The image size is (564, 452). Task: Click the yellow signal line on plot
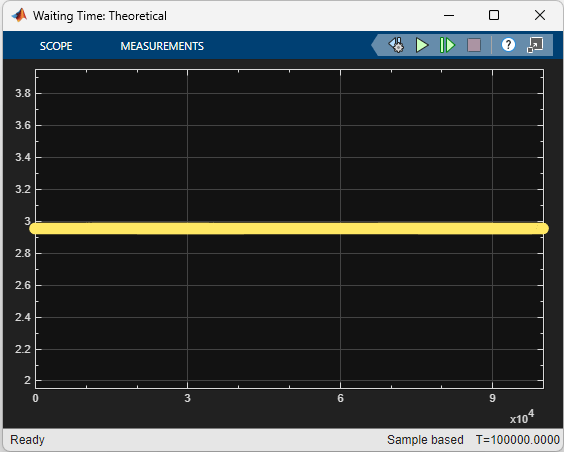click(289, 228)
